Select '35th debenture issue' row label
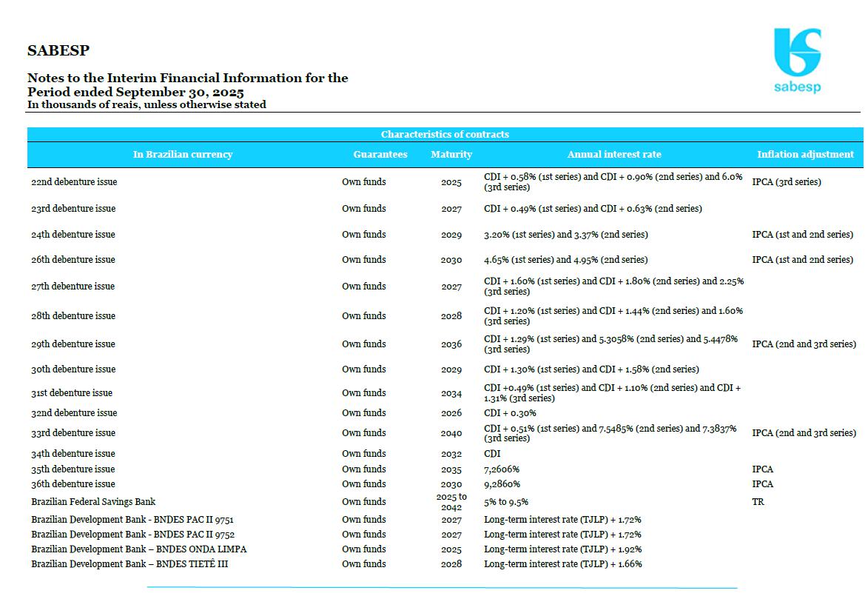The image size is (868, 599). (73, 469)
